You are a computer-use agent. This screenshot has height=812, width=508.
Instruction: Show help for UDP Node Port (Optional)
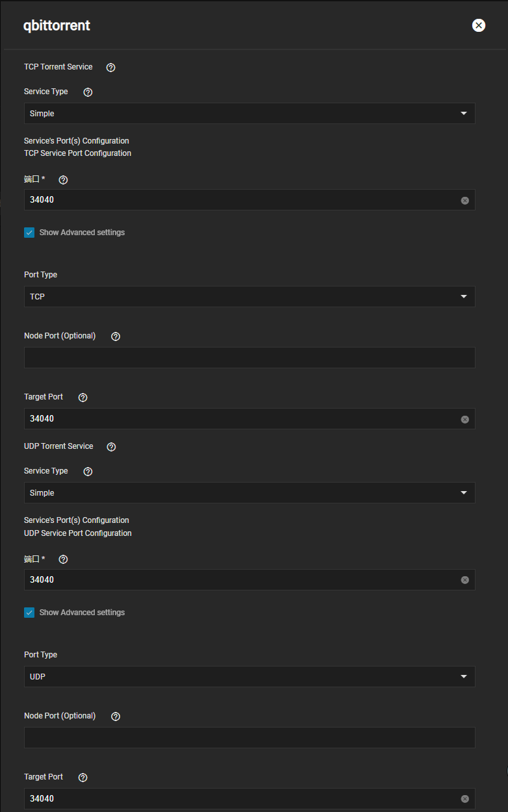pyautogui.click(x=116, y=717)
